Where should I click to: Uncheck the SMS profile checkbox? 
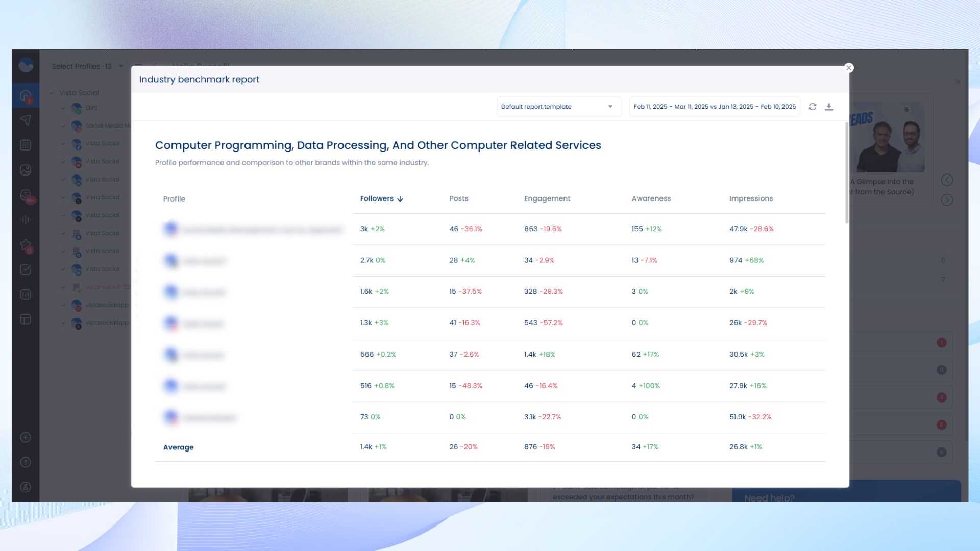pyautogui.click(x=64, y=108)
